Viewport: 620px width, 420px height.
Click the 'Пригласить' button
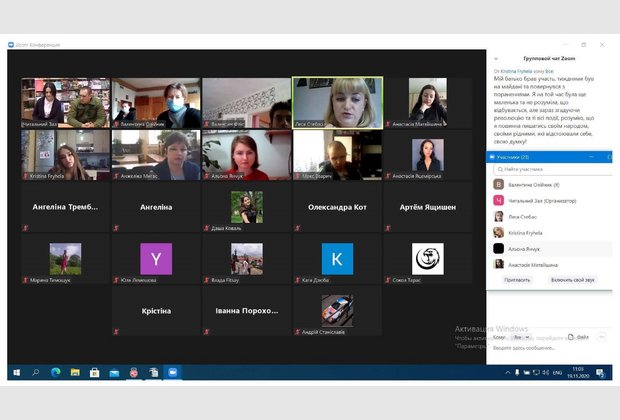coord(517,280)
